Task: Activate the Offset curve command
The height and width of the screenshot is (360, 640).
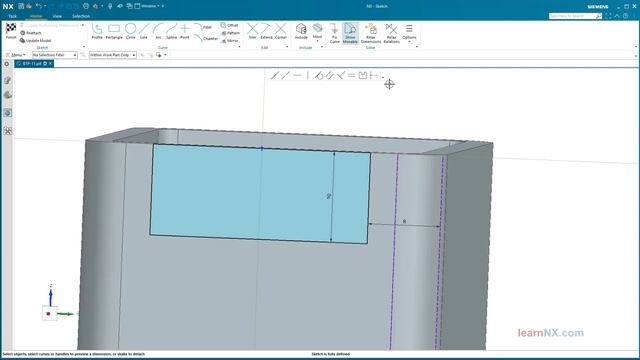Action: (x=229, y=25)
